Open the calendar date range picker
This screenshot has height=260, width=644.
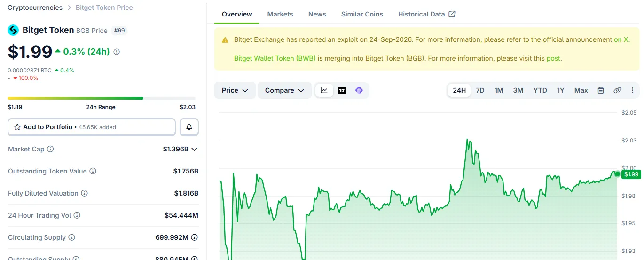pos(600,90)
